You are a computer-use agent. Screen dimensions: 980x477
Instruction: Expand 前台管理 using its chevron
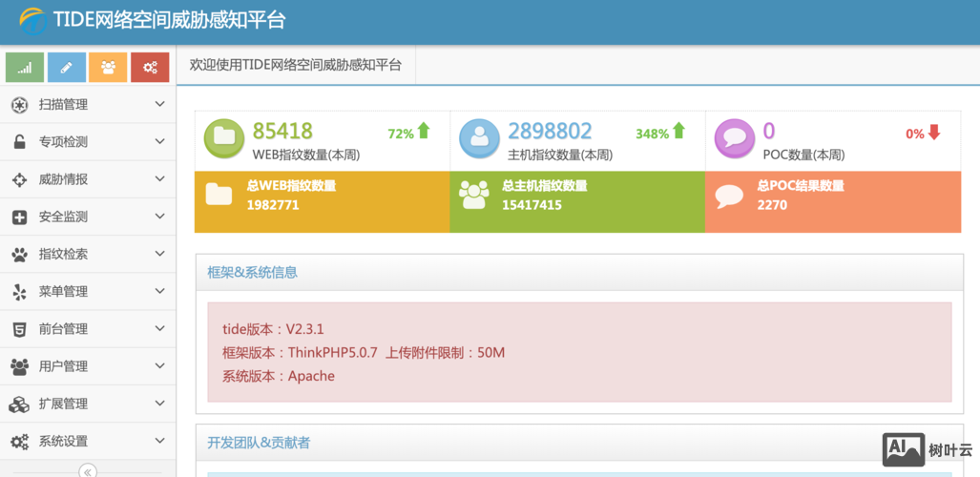point(160,328)
